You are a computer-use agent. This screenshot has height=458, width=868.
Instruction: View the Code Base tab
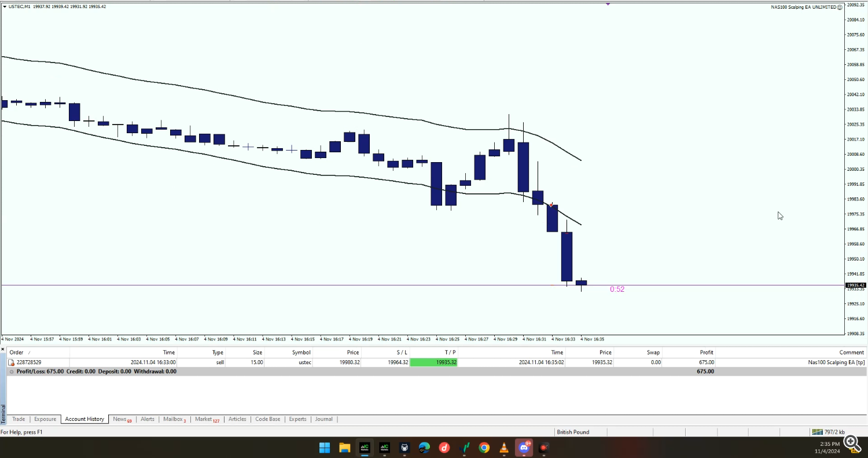click(x=267, y=419)
